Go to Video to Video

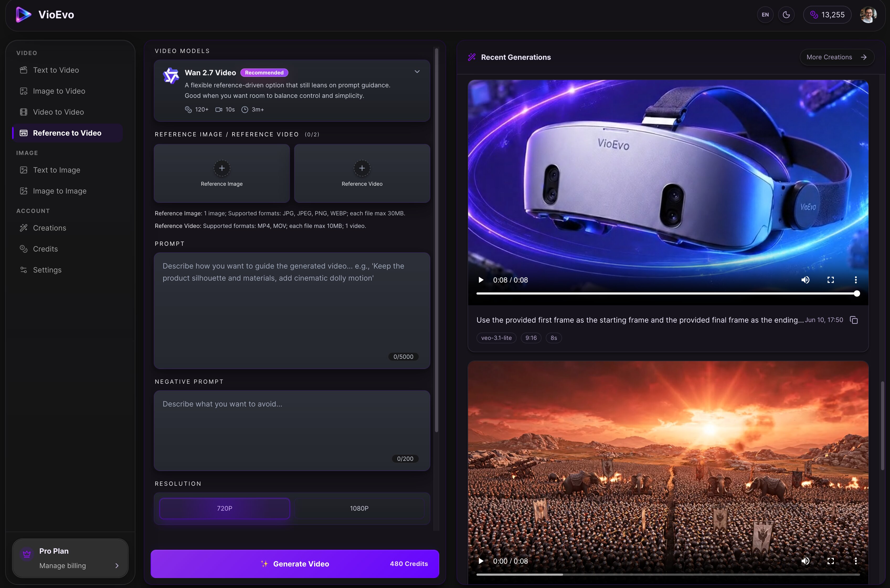click(67, 112)
